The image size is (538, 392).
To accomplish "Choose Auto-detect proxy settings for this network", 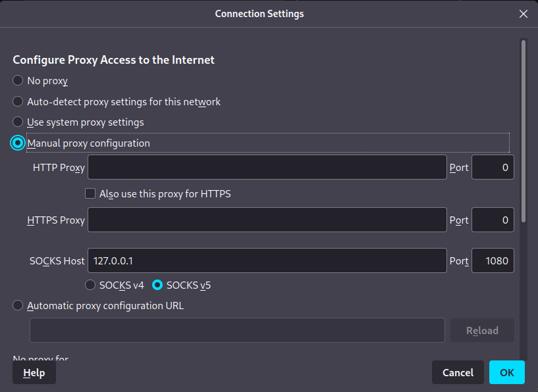I will (x=18, y=101).
